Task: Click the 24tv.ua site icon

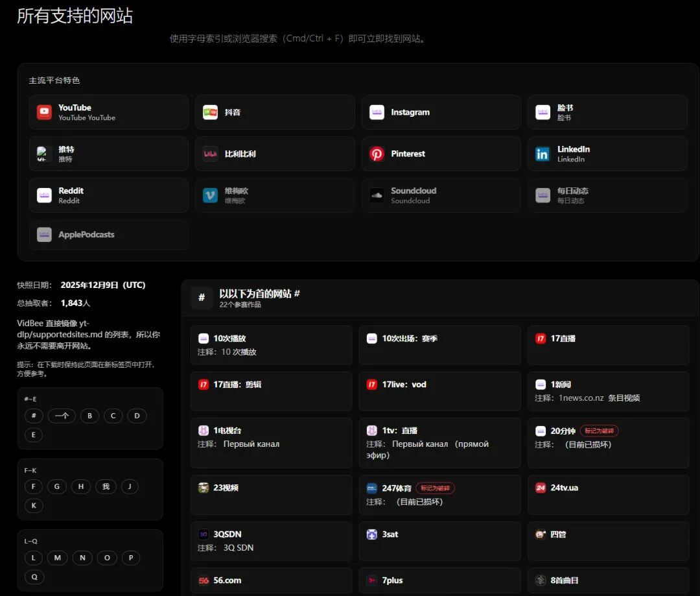Action: tap(541, 488)
